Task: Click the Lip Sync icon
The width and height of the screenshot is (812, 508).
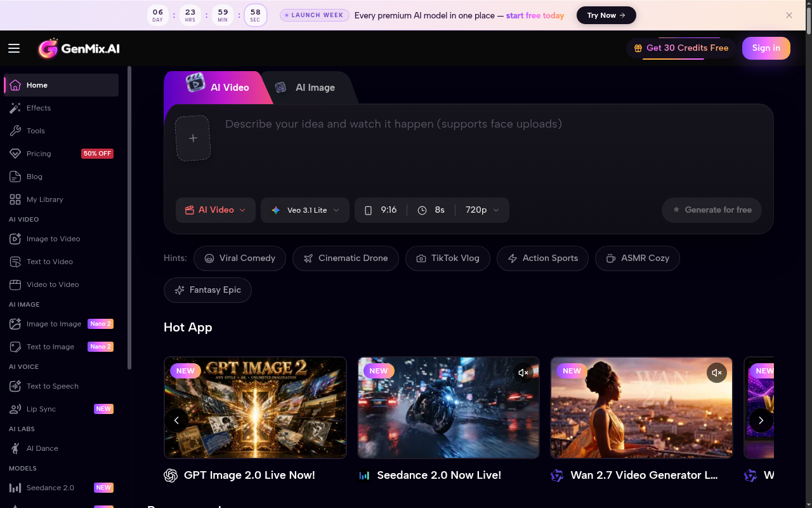Action: [x=15, y=409]
